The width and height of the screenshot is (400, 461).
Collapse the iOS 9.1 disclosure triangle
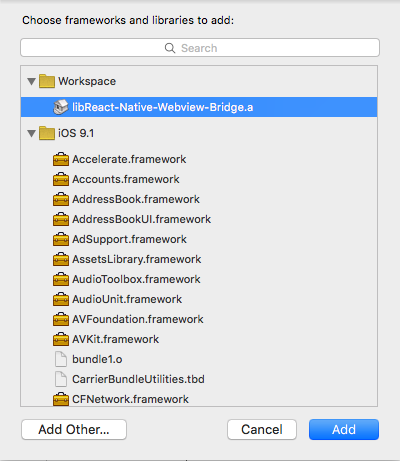(x=31, y=134)
